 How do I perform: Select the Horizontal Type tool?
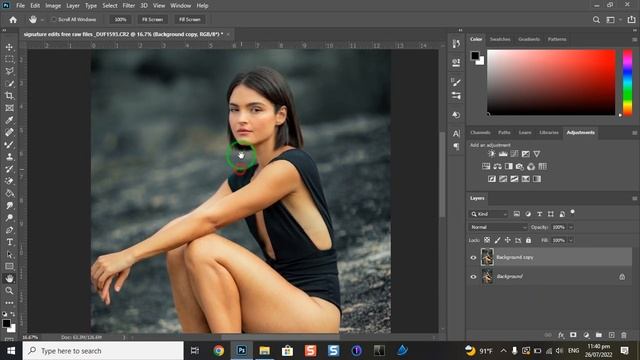9,242
